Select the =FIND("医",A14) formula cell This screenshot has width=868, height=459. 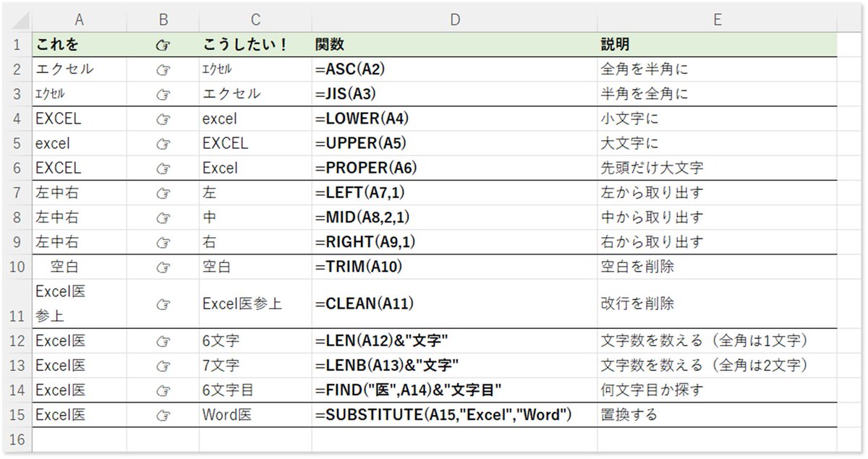pyautogui.click(x=454, y=390)
